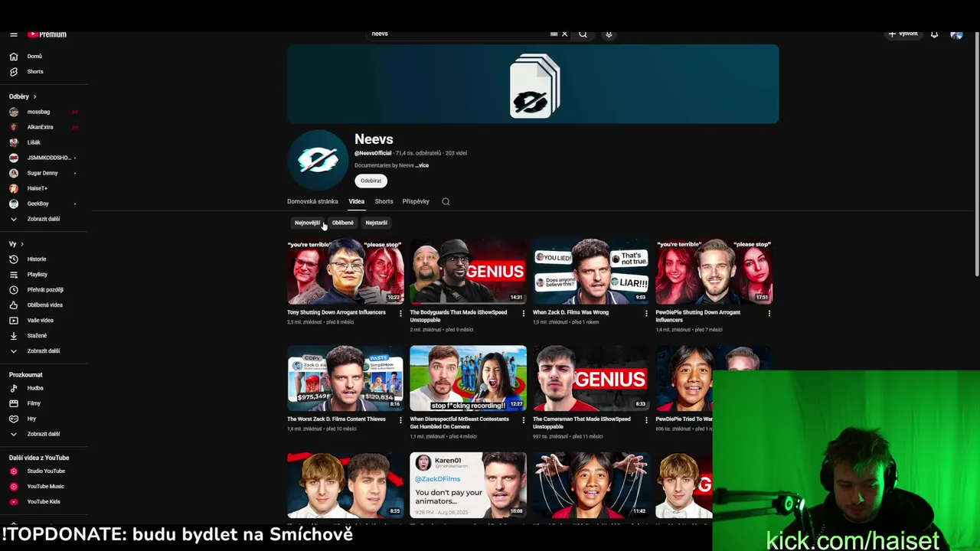The width and height of the screenshot is (980, 551).
Task: Click the search magnifier button
Action: 583,34
